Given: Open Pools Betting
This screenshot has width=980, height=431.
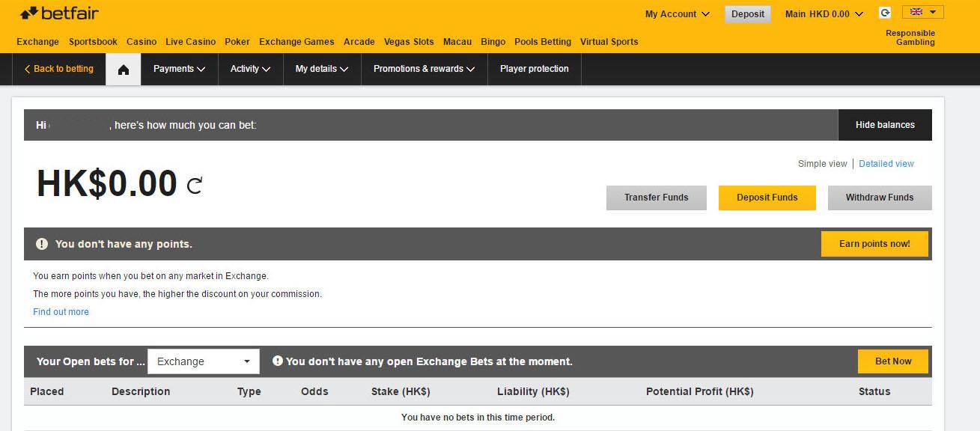Looking at the screenshot, I should click(x=543, y=42).
